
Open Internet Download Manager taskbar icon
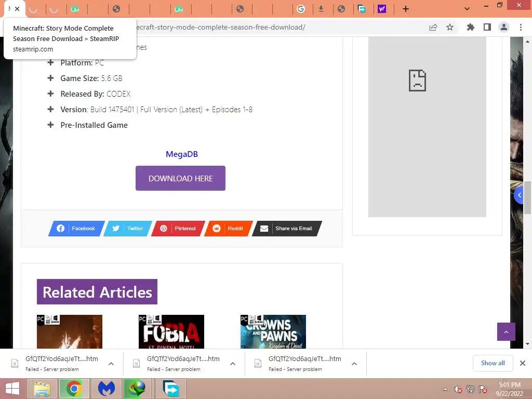tap(138, 389)
